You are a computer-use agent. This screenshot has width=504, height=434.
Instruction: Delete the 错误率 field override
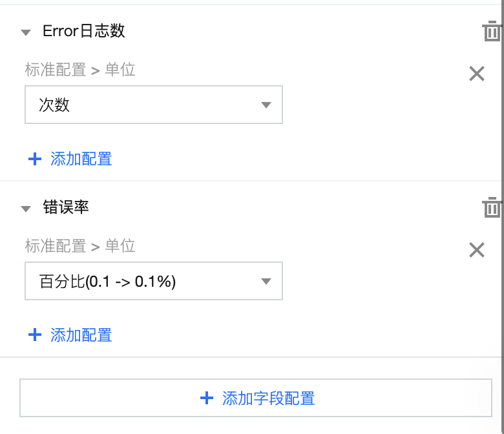pos(492,208)
